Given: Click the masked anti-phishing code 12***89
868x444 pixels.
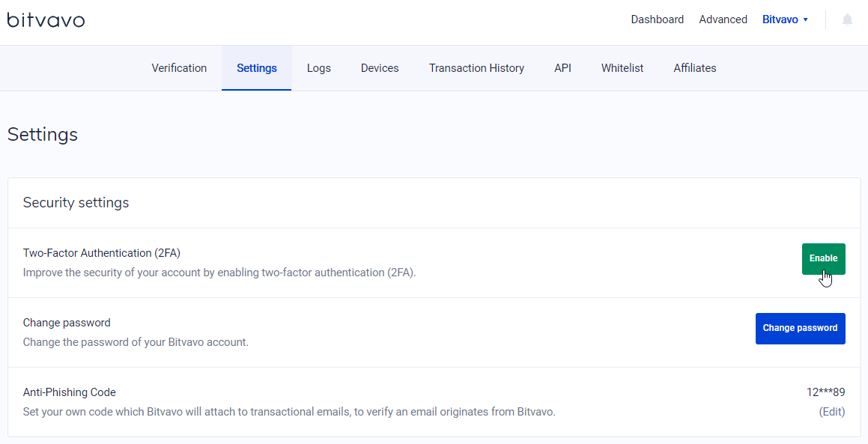Looking at the screenshot, I should (825, 392).
